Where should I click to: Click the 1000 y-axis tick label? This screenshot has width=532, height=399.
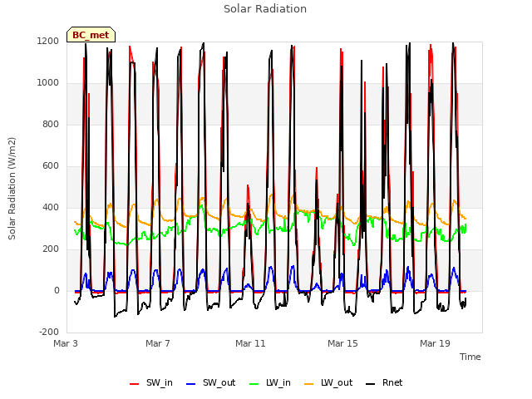[x=48, y=83]
